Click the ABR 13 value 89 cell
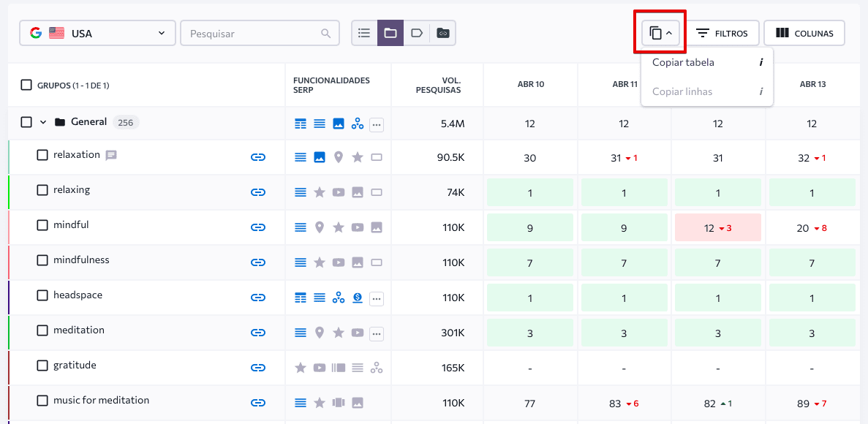The width and height of the screenshot is (868, 424). click(812, 404)
